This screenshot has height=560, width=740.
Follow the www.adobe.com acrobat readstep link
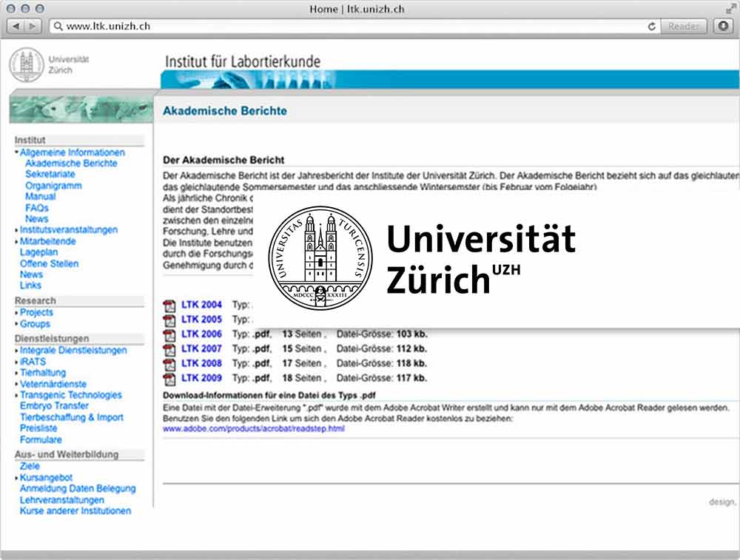[254, 429]
